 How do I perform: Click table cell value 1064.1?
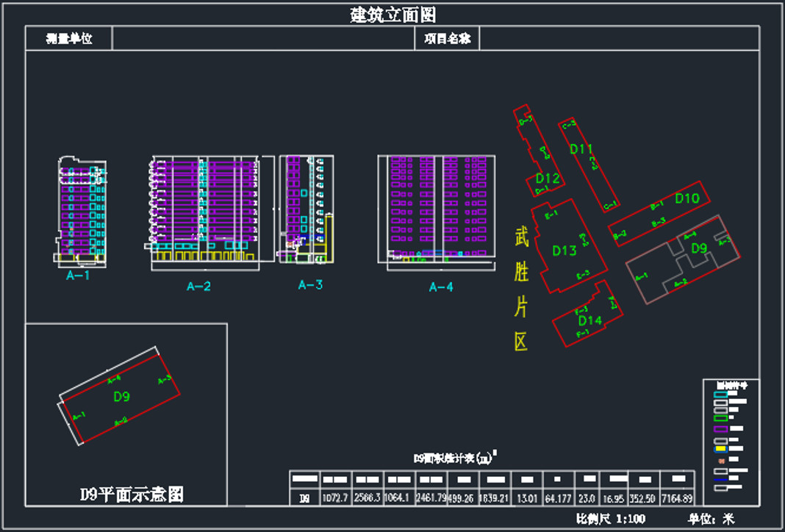coord(398,498)
